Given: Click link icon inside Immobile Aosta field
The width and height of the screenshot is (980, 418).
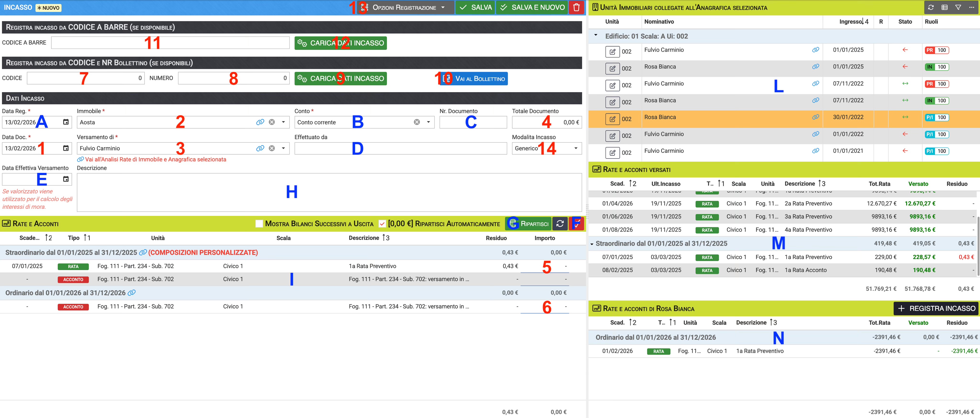Looking at the screenshot, I should 260,122.
